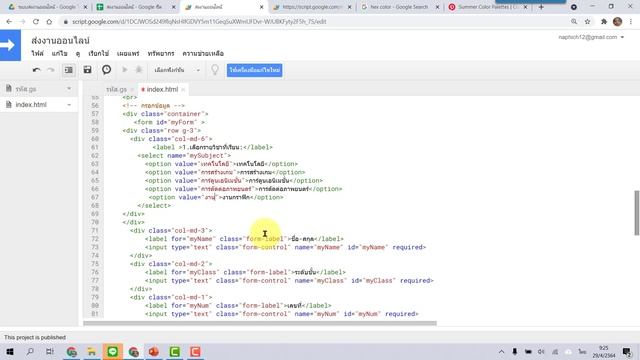This screenshot has height=360, width=640.
Task: Open current project's triggers clock icon
Action: coord(107,70)
